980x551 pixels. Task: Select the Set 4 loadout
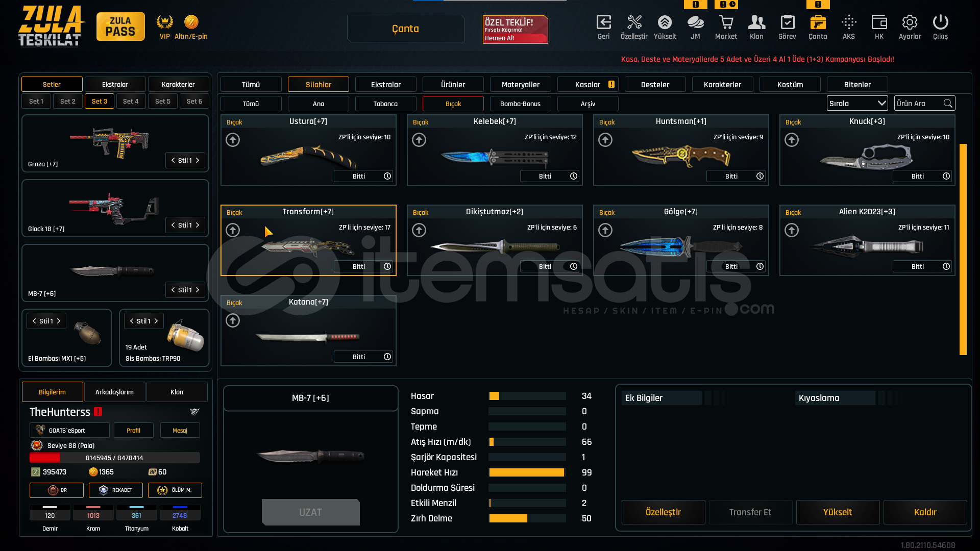click(x=131, y=101)
